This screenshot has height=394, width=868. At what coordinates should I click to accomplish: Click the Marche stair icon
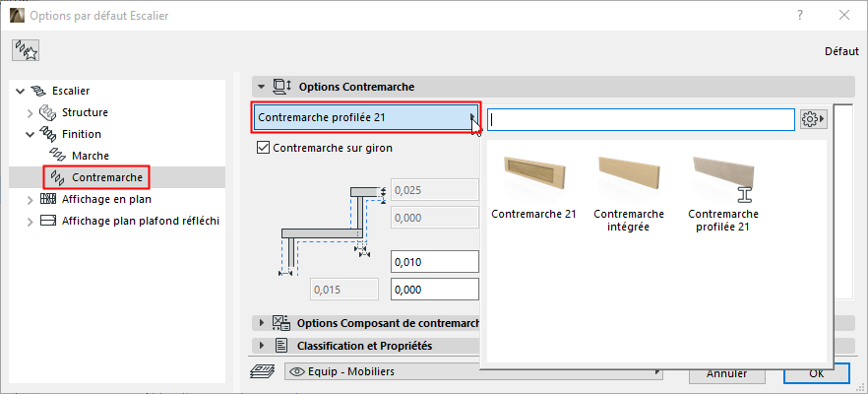pyautogui.click(x=57, y=156)
